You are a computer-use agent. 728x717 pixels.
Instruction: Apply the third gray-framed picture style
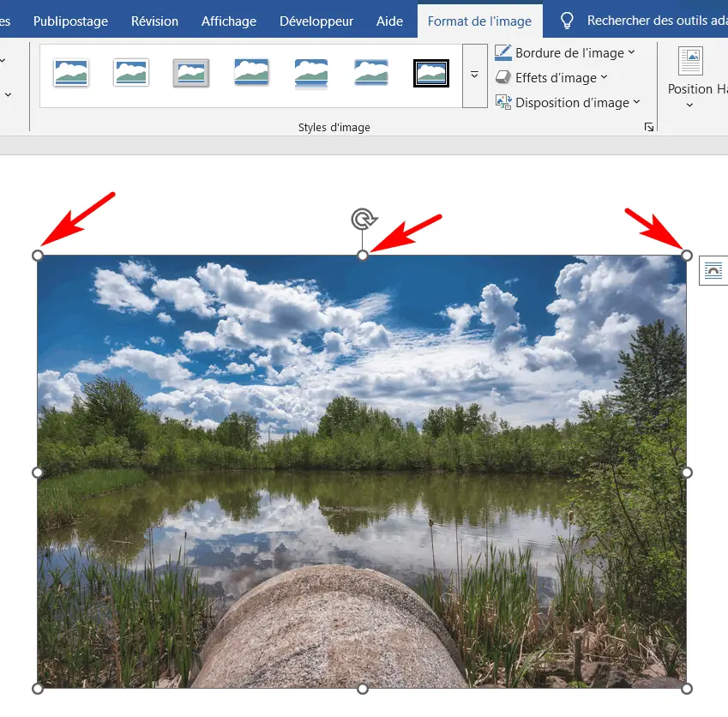[191, 73]
